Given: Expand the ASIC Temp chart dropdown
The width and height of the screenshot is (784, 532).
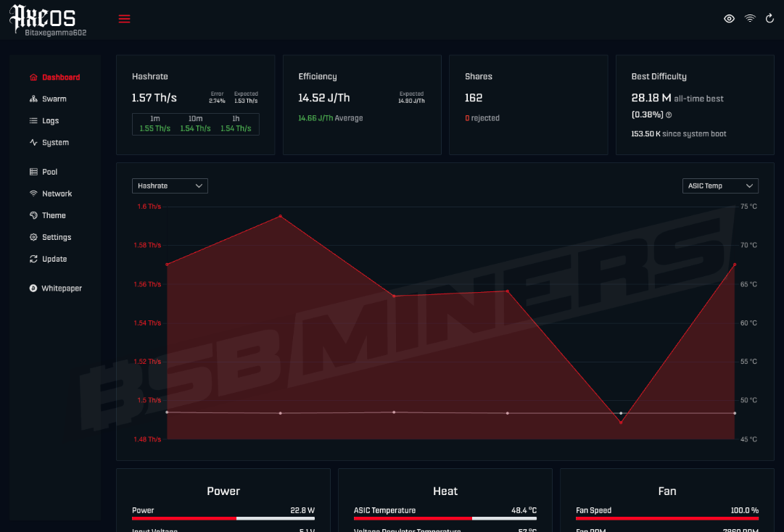Looking at the screenshot, I should (x=720, y=186).
